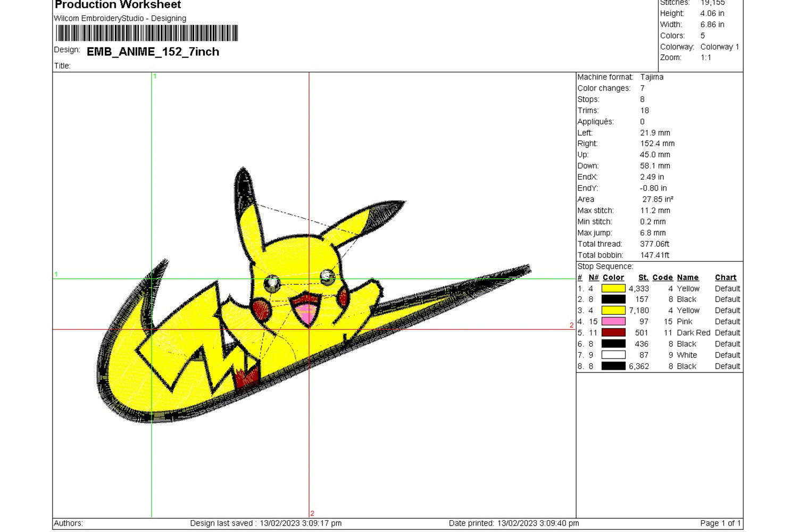Select pink swatch in stop sequence row 4
Viewport: 799px width, 532px height.
tap(613, 321)
